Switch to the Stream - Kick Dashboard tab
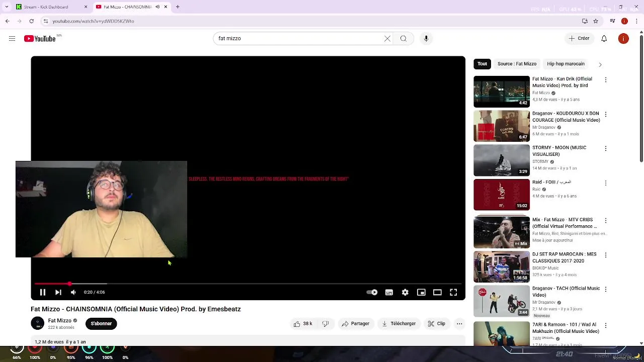644x362 pixels. (x=49, y=7)
